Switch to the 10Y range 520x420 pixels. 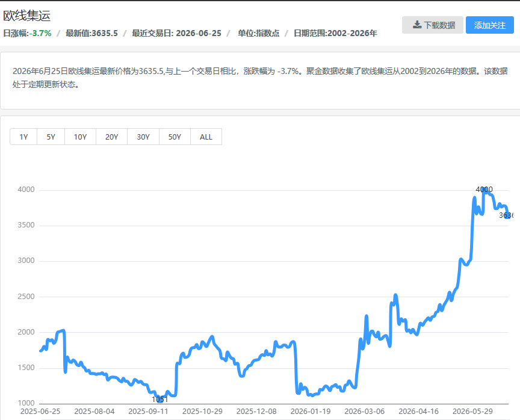80,137
